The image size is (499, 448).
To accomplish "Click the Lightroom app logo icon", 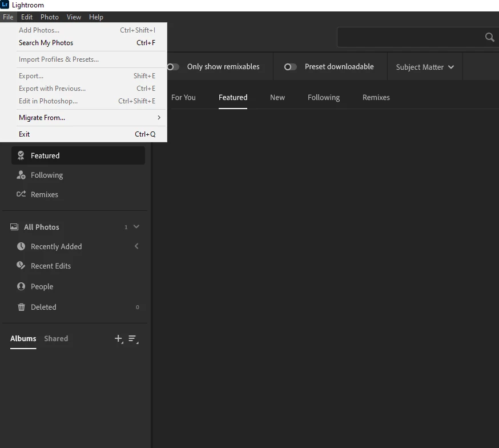I will (x=5, y=5).
